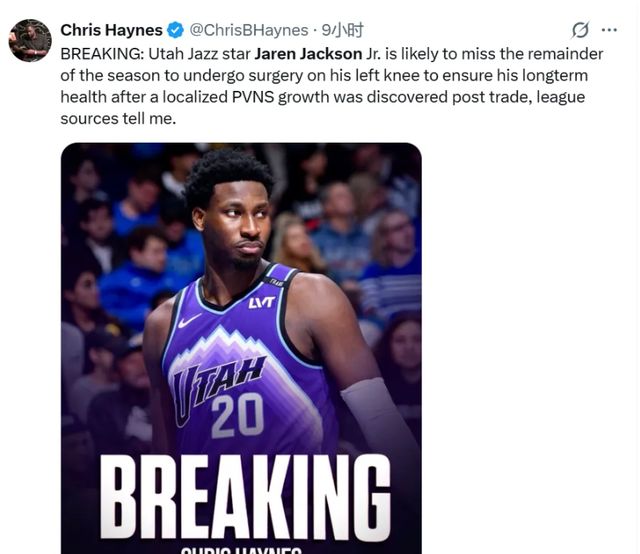Click the large BREAKING headline in the image
This screenshot has height=554, width=640.
[245, 497]
